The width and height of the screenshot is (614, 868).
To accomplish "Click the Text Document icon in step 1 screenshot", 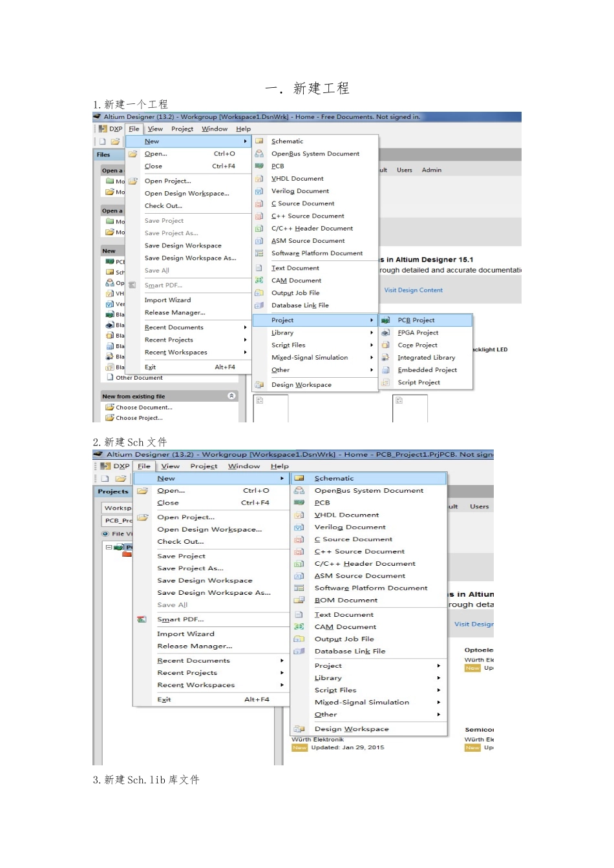I will point(259,268).
